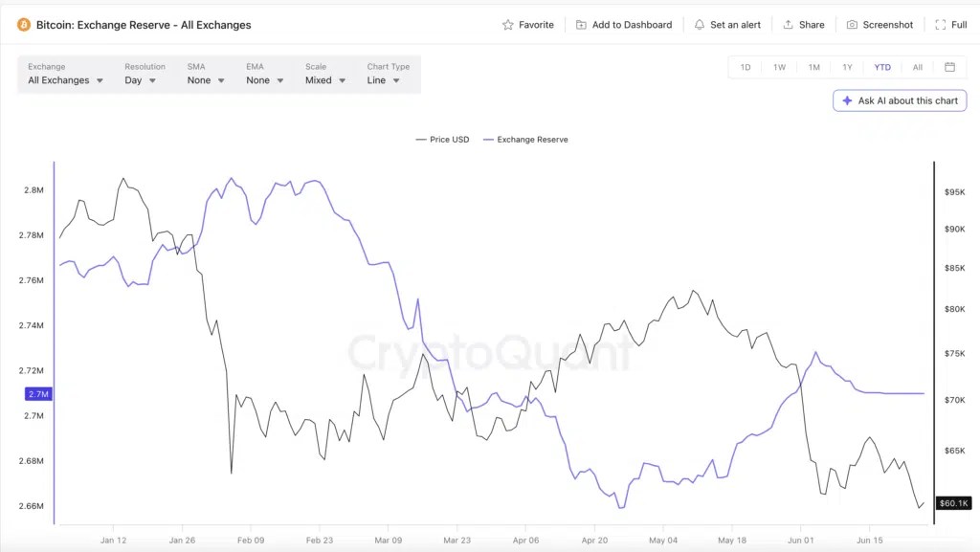
Task: Select the 1M time range tab
Action: 813,67
